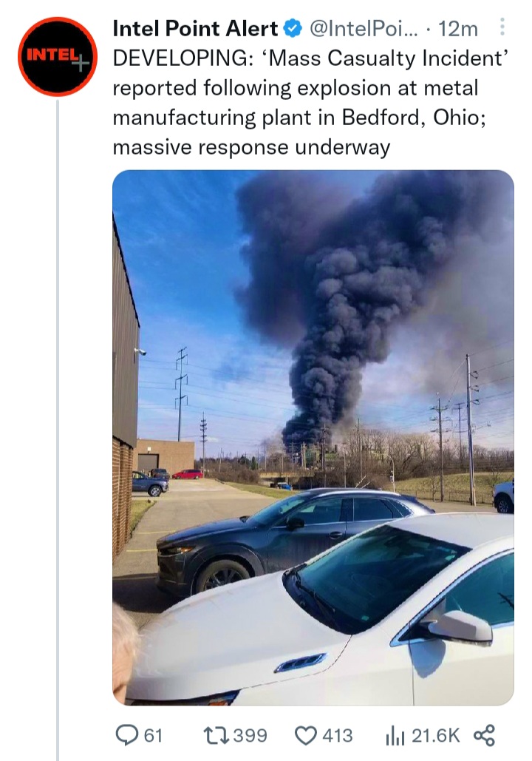Open the @IntelPoi... handle link

(x=364, y=29)
